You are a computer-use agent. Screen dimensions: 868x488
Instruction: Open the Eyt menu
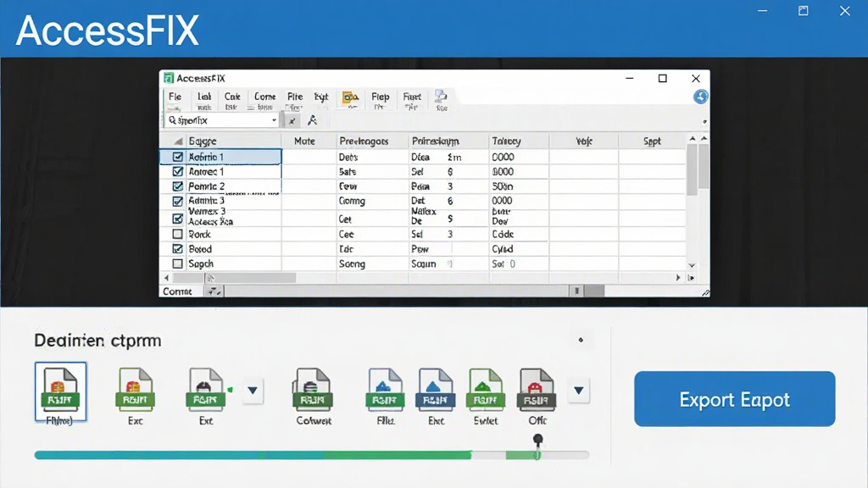(321, 98)
